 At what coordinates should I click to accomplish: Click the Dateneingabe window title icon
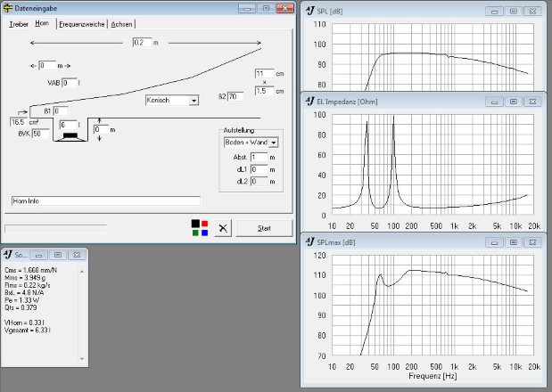[7, 8]
